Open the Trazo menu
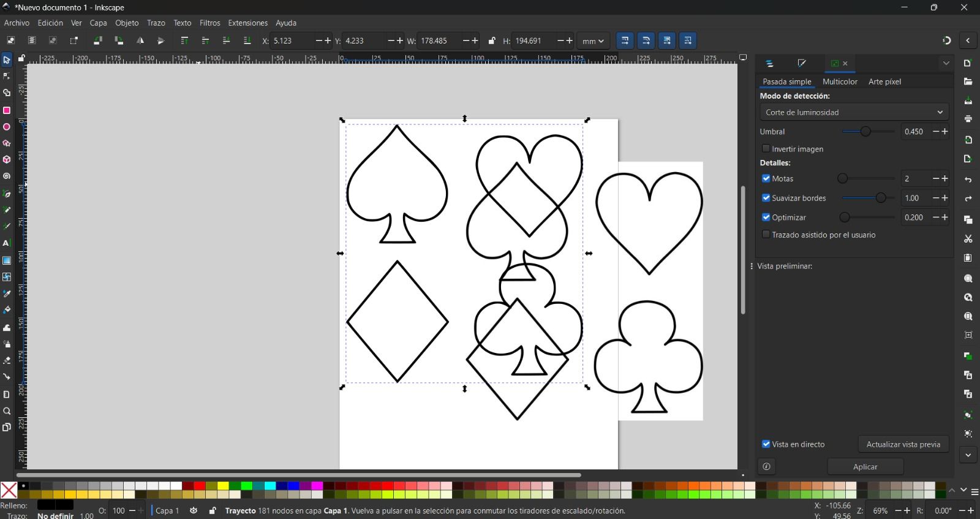980x519 pixels. (156, 23)
